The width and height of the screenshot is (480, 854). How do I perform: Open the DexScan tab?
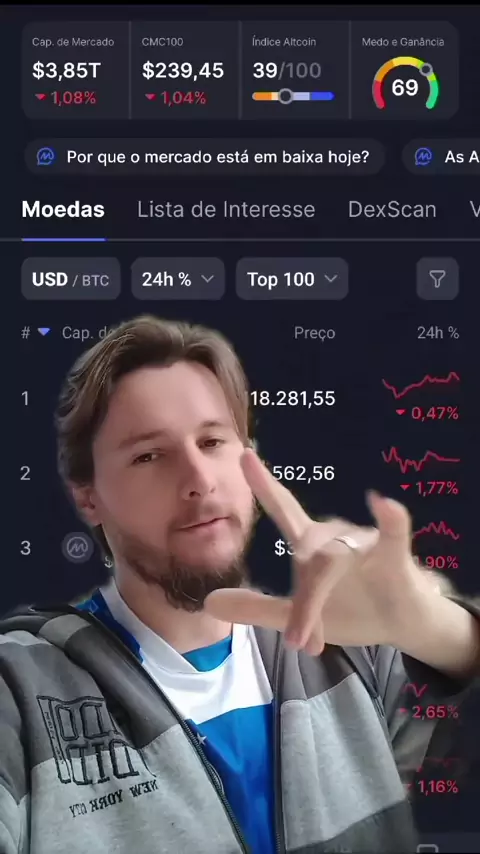(x=392, y=210)
